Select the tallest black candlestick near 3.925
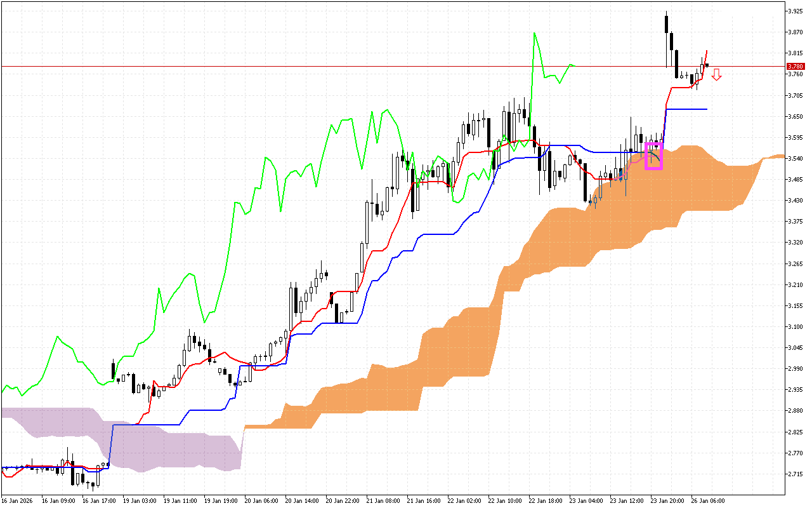The image size is (812, 508). (x=666, y=23)
